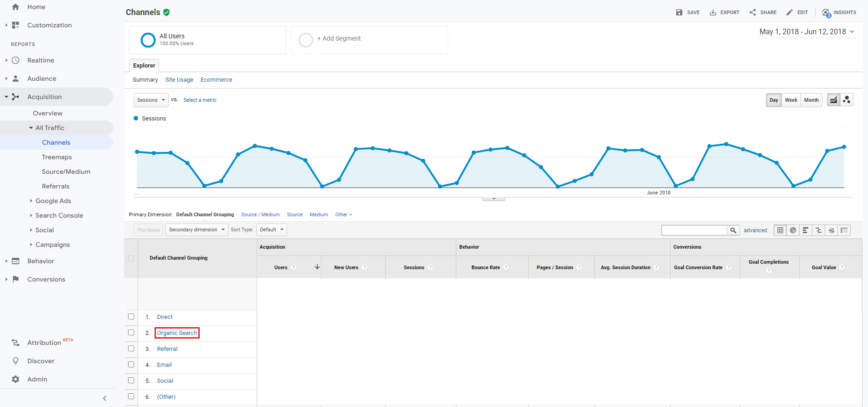Check the box for the Direct channel
Image resolution: width=868 pixels, height=407 pixels.
click(x=131, y=317)
